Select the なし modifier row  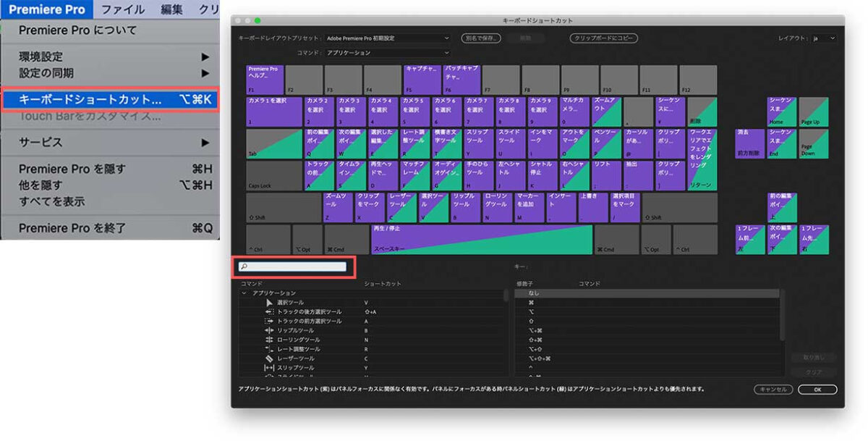point(647,293)
